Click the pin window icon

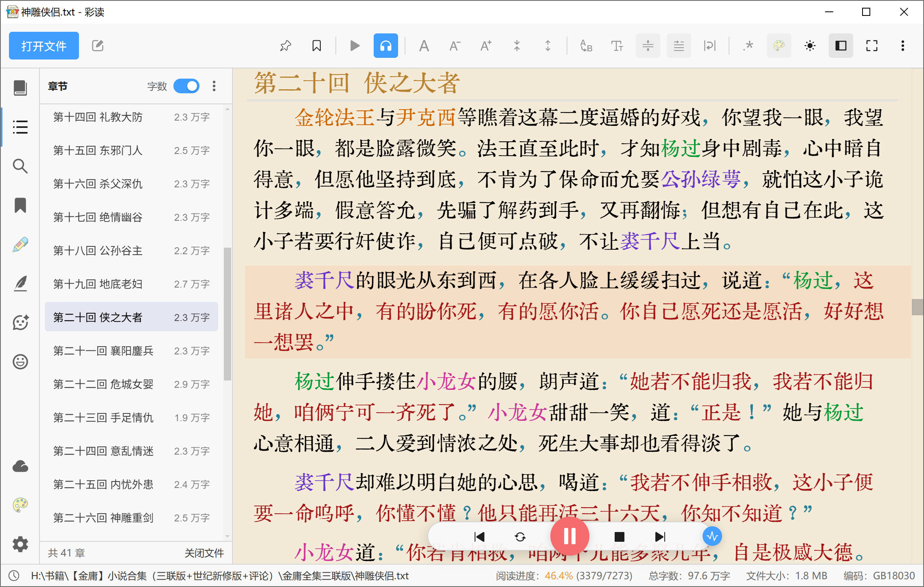point(286,46)
